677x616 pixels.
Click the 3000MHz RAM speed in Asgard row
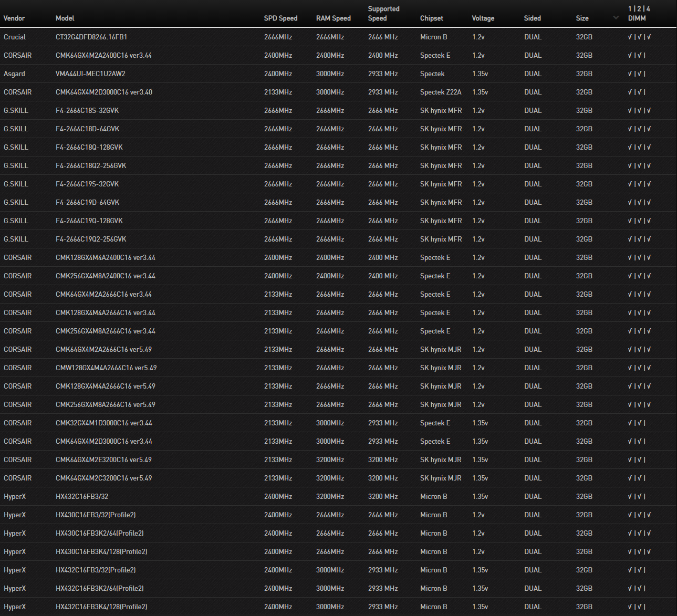tap(330, 74)
